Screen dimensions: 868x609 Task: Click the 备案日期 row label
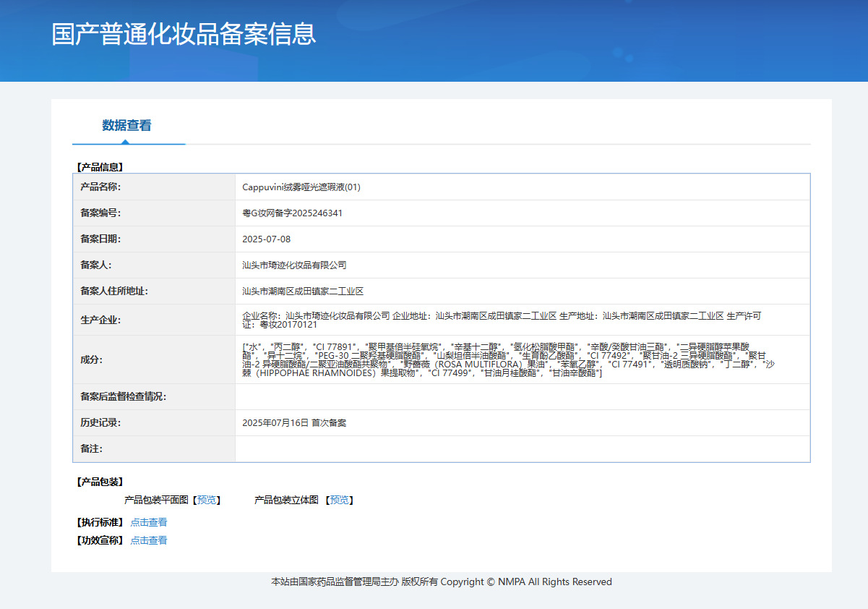[100, 239]
